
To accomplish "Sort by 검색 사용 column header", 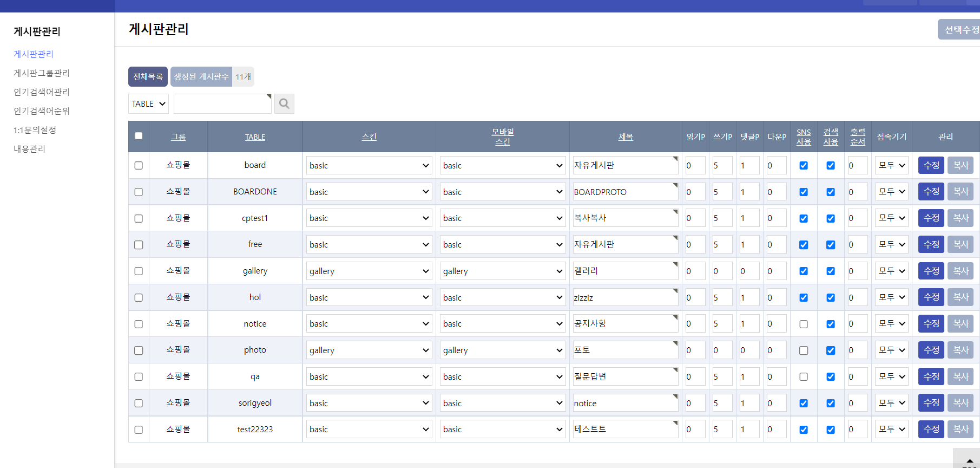I will [831, 136].
